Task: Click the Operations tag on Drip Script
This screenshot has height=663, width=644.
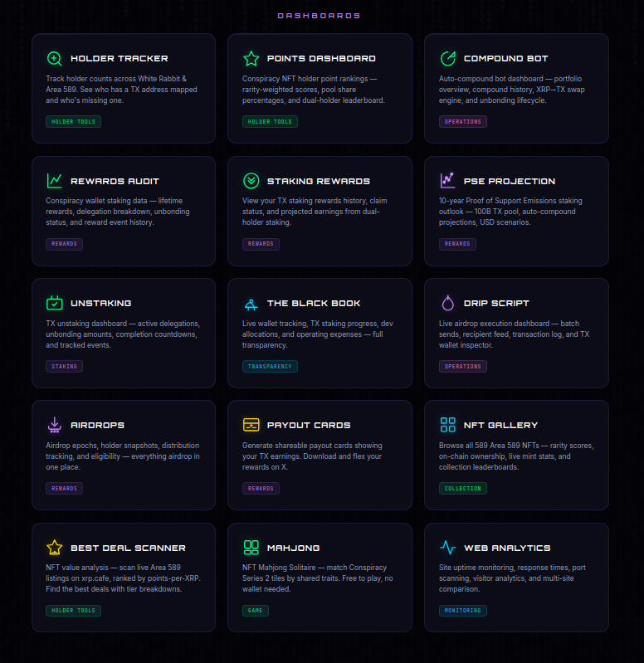Action: pyautogui.click(x=462, y=366)
